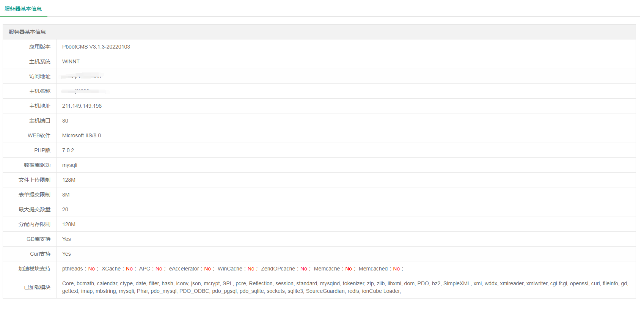This screenshot has height=327, width=644.
Task: Select the max submit count 20
Action: (65, 209)
